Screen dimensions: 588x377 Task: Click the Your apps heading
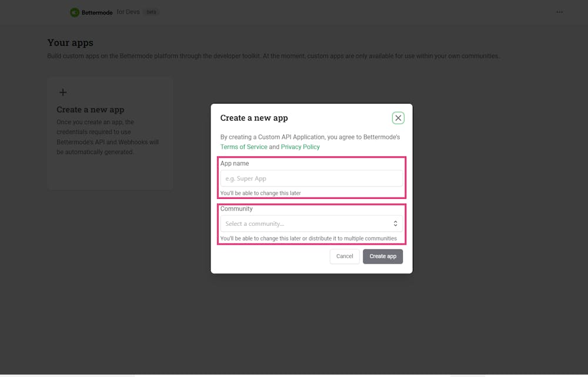(70, 43)
